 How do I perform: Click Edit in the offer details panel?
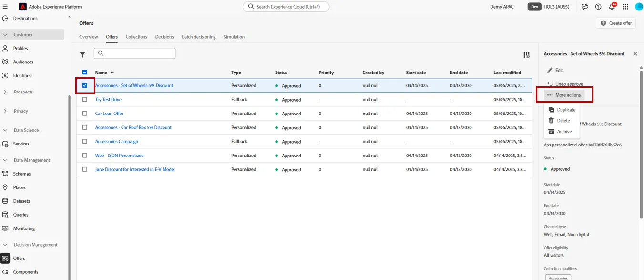click(x=555, y=70)
